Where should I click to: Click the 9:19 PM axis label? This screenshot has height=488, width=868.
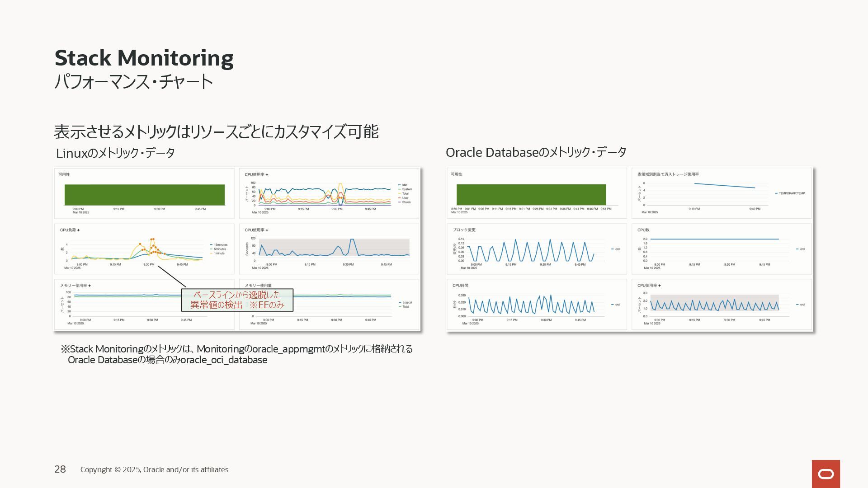tap(694, 209)
